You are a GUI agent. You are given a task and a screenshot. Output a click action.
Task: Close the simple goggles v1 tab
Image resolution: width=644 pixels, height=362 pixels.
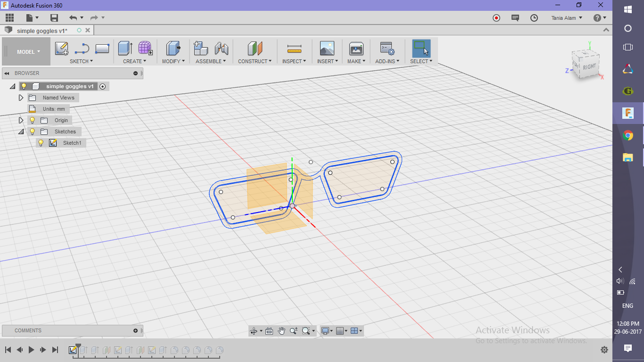click(88, 30)
